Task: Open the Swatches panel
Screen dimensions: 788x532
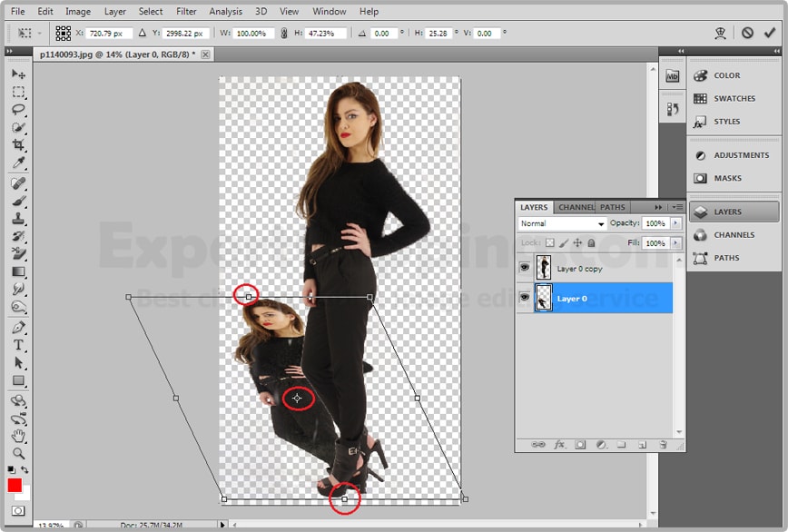Action: click(x=734, y=98)
